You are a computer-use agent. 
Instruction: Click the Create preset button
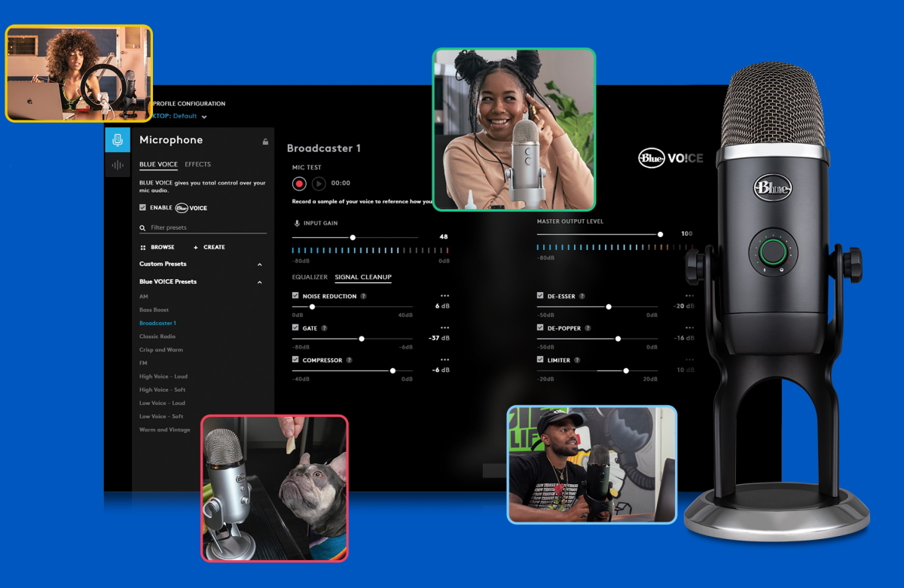[x=209, y=247]
